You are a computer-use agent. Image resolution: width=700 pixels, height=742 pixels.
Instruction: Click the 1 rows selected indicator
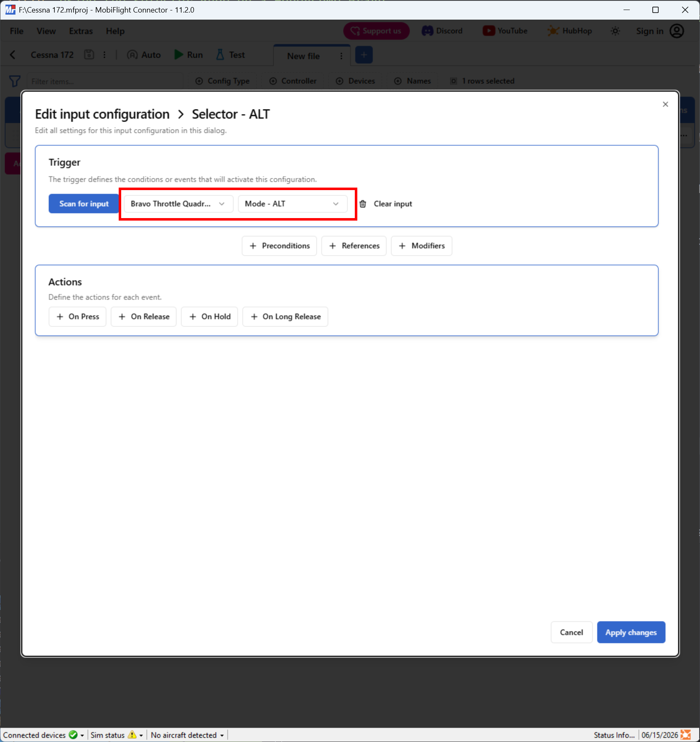click(x=482, y=81)
